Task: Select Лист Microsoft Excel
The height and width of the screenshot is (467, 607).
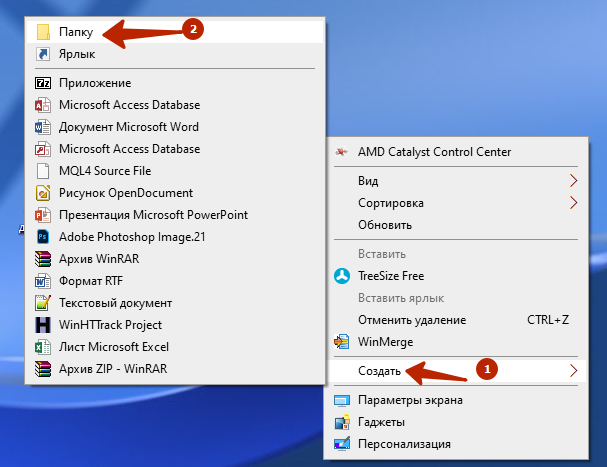Action: pos(175,347)
